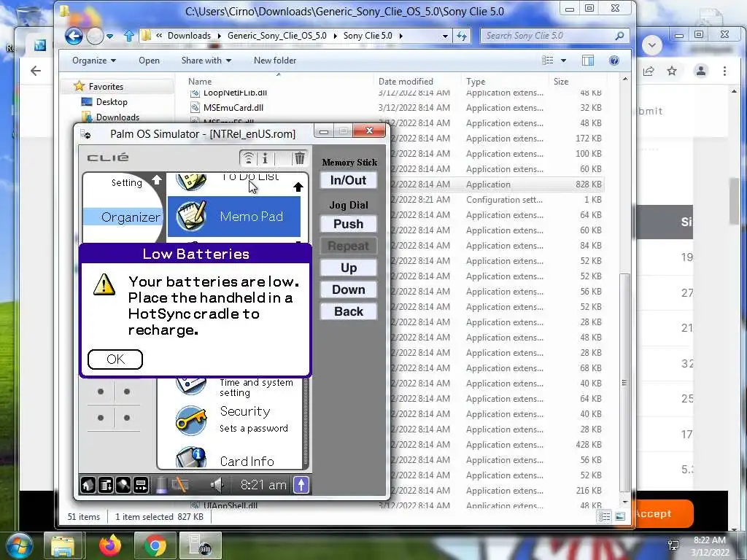This screenshot has width=747, height=560.
Task: Select the Setting category
Action: click(127, 183)
